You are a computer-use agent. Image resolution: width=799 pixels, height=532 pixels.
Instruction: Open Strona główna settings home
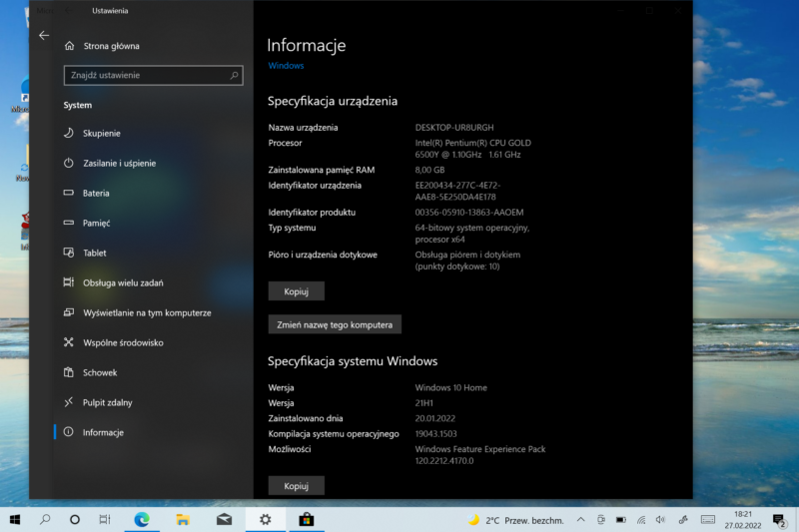tap(110, 46)
